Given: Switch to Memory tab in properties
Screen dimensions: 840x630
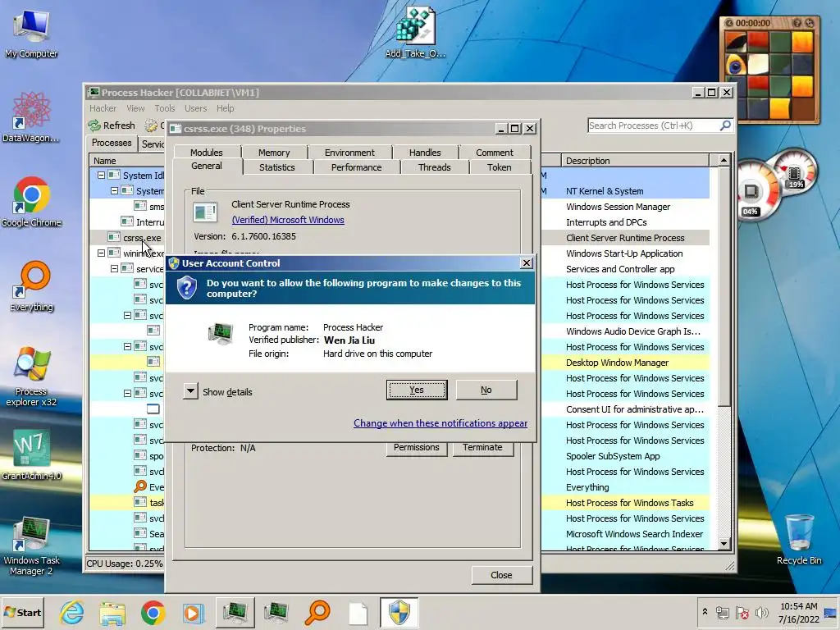Looking at the screenshot, I should [x=274, y=153].
